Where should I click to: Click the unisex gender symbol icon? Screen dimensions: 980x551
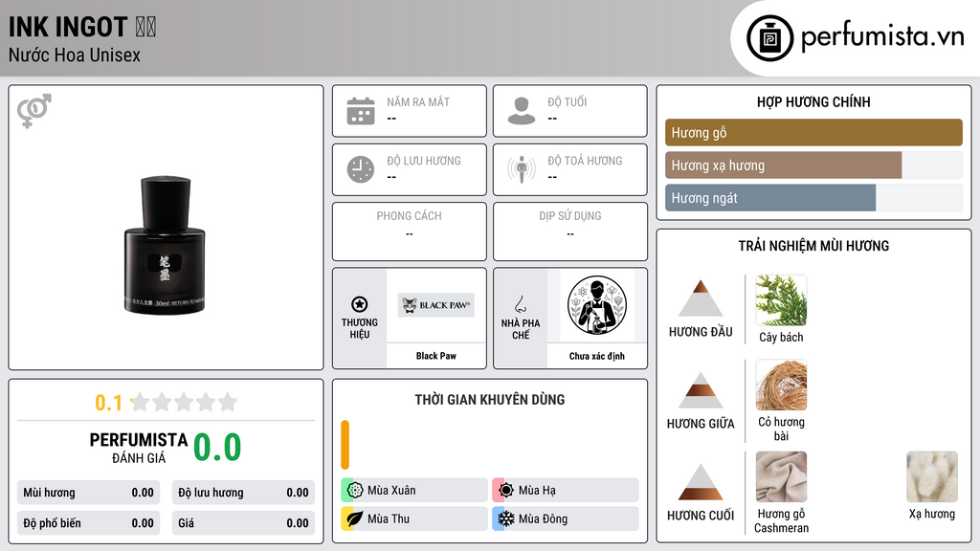pyautogui.click(x=34, y=111)
